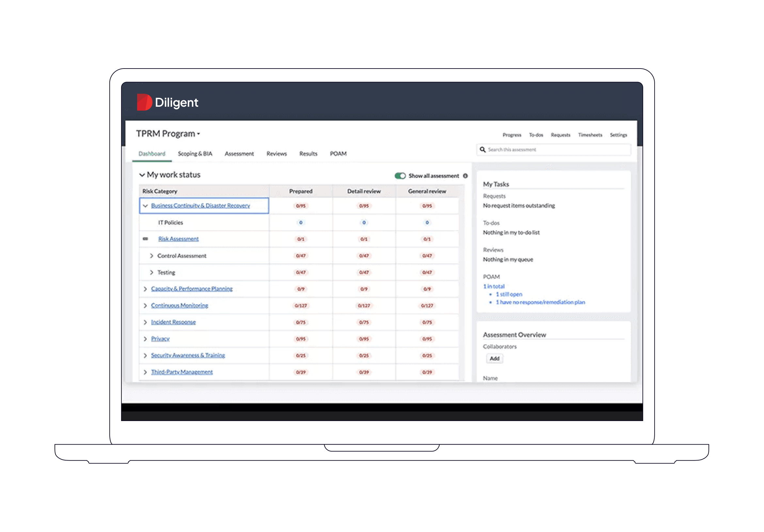Click the icon left of Risk Assessment

(x=145, y=239)
